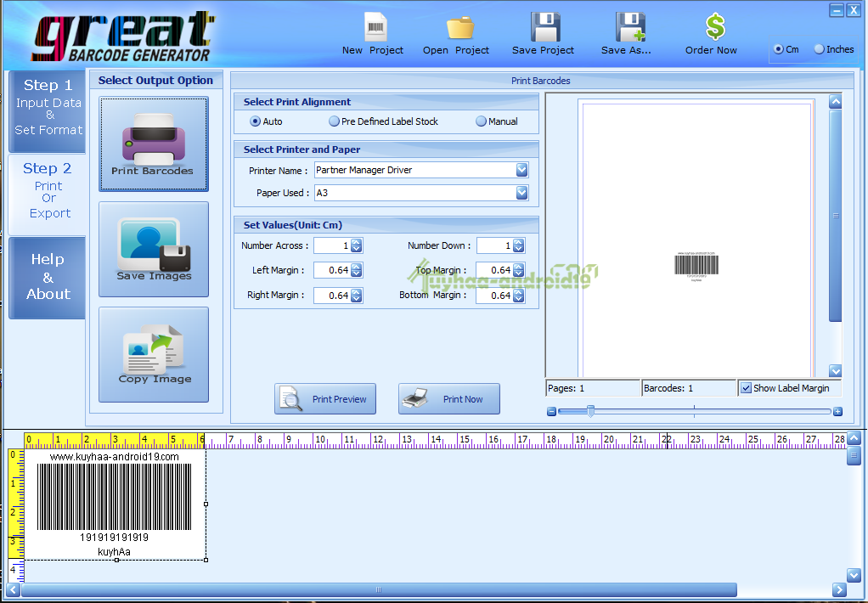
Task: Adjust Left Margin spinner arrows
Action: (357, 270)
